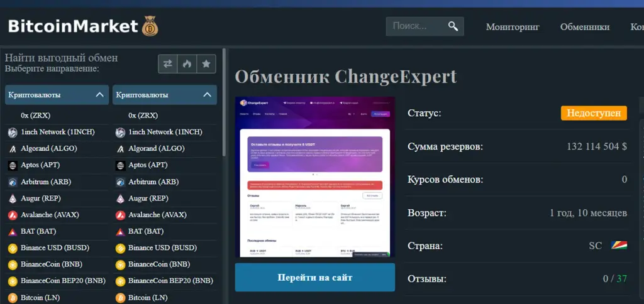
Task: Click the Обменник ChangeExpert heading
Action: coord(346,77)
